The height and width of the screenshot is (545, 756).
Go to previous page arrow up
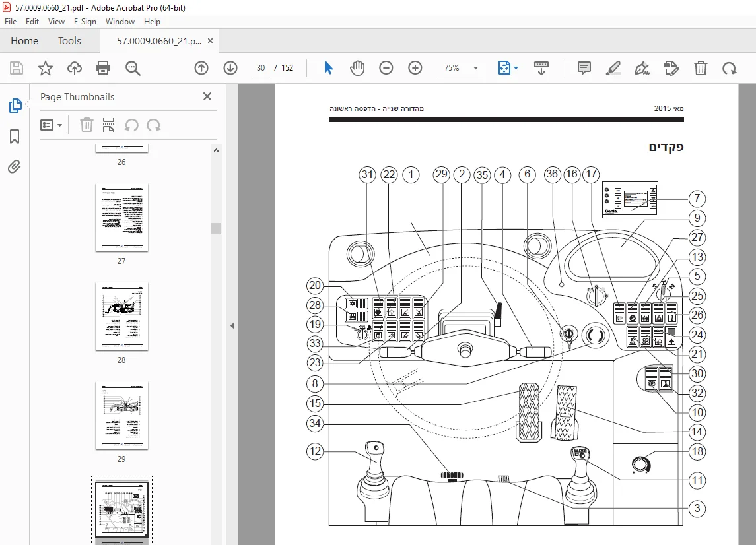[201, 68]
